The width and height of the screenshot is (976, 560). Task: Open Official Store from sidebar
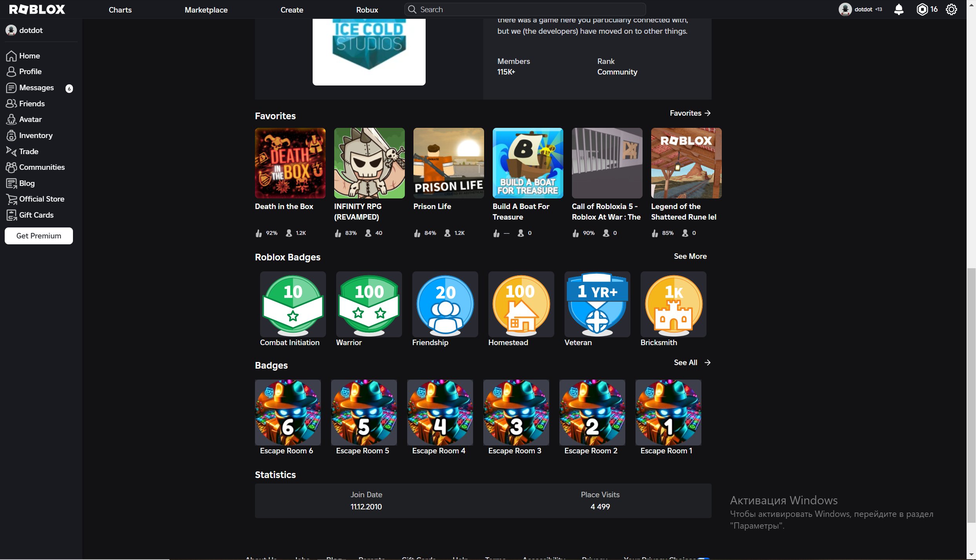pos(35,199)
